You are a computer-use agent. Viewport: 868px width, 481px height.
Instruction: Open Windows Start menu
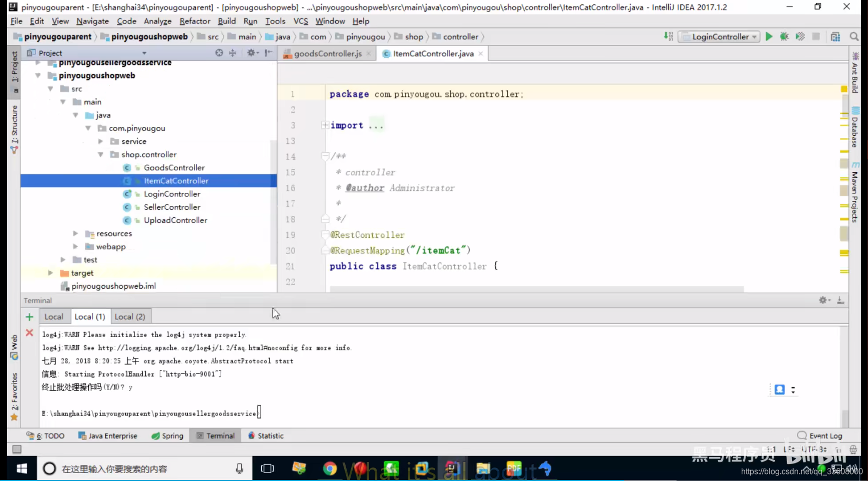(x=21, y=469)
